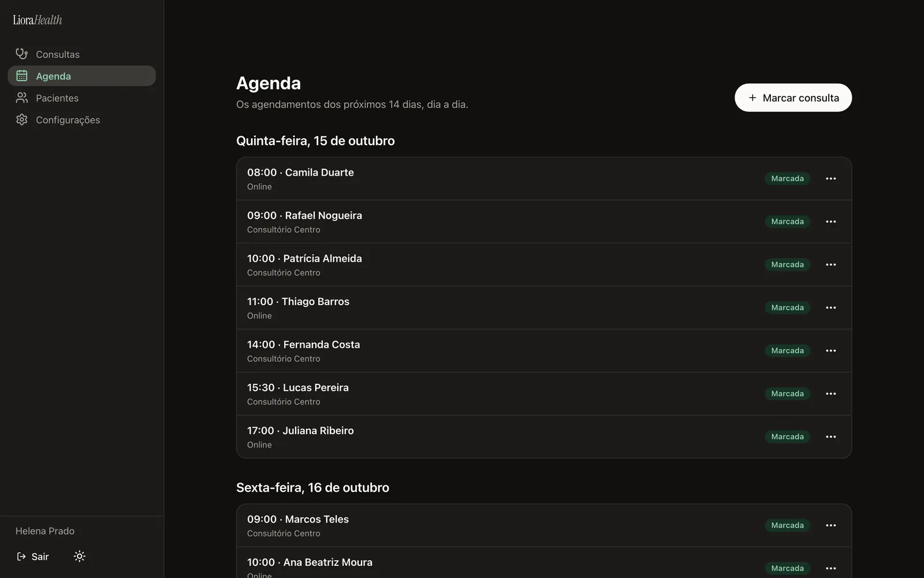Go to Pacientes in the sidebar

click(81, 98)
